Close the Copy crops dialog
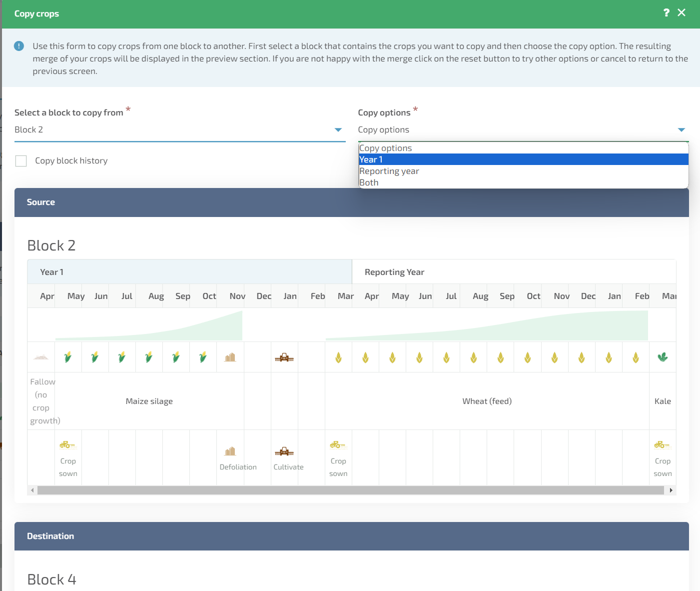 click(x=682, y=12)
